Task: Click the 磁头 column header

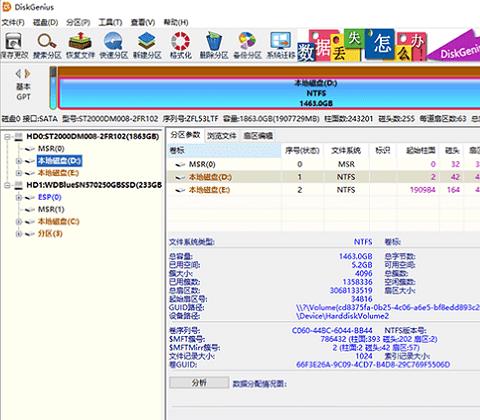Action: (x=452, y=150)
